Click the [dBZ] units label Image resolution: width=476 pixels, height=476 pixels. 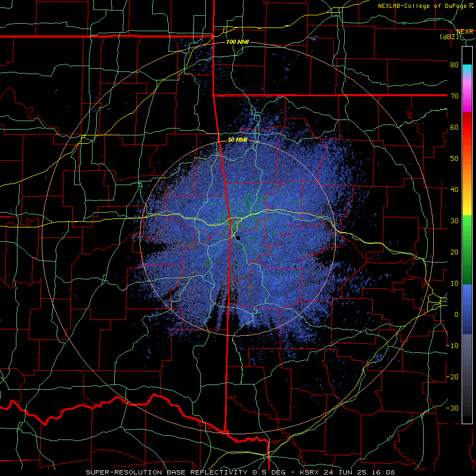click(450, 37)
